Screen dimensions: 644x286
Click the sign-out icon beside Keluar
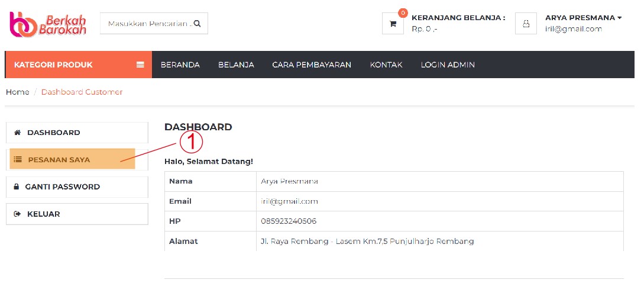click(17, 214)
